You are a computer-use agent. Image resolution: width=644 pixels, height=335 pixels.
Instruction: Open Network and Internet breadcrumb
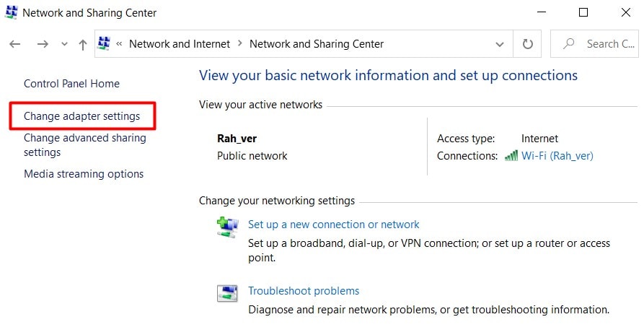click(180, 44)
